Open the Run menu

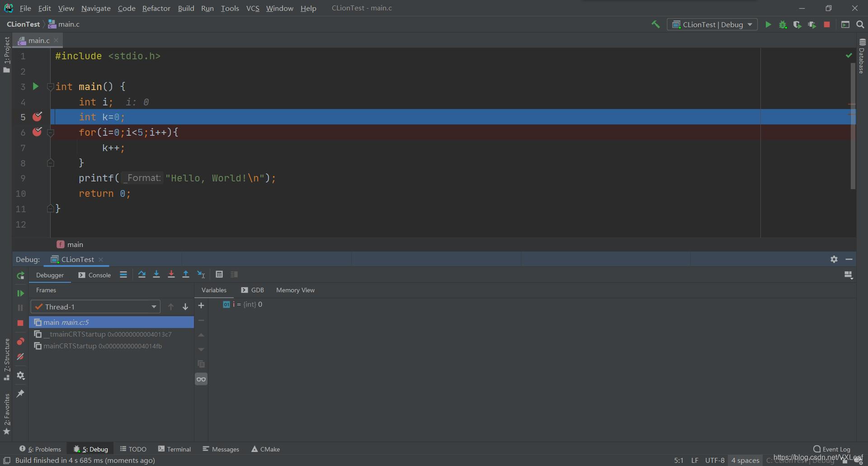point(207,8)
